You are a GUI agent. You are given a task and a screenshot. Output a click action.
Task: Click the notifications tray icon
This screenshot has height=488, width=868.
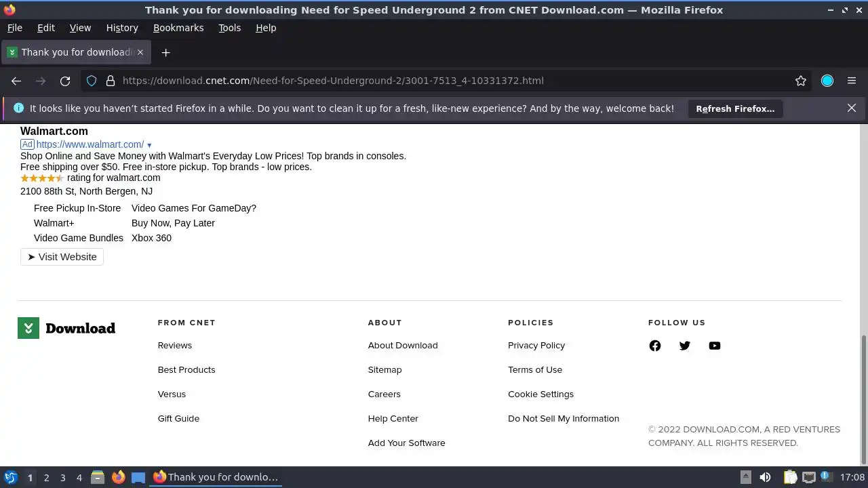[826, 477]
